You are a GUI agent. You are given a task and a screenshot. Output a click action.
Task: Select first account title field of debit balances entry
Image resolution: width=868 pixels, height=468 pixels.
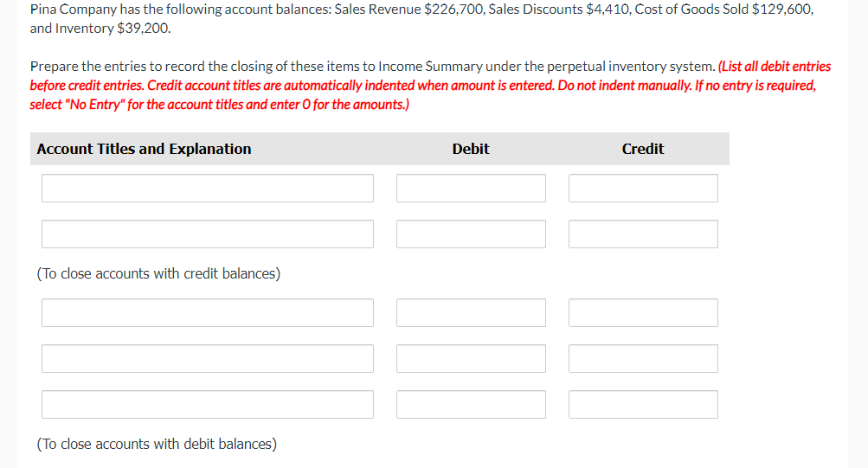(x=208, y=312)
